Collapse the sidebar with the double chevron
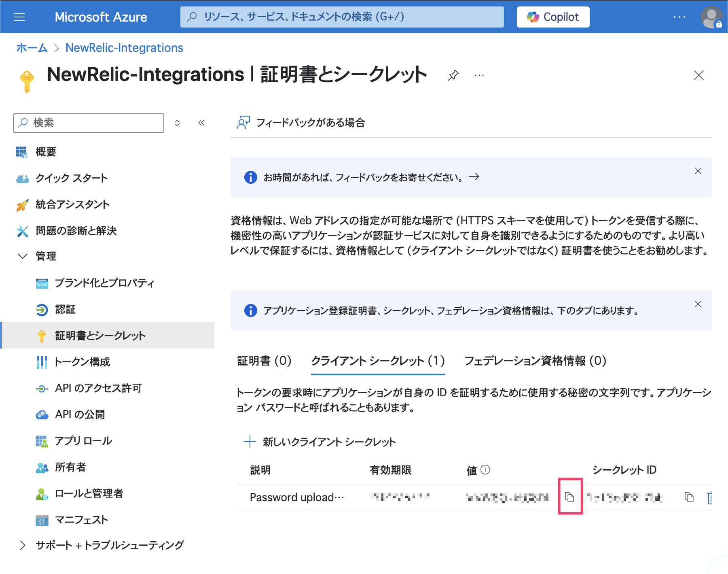 coord(201,123)
